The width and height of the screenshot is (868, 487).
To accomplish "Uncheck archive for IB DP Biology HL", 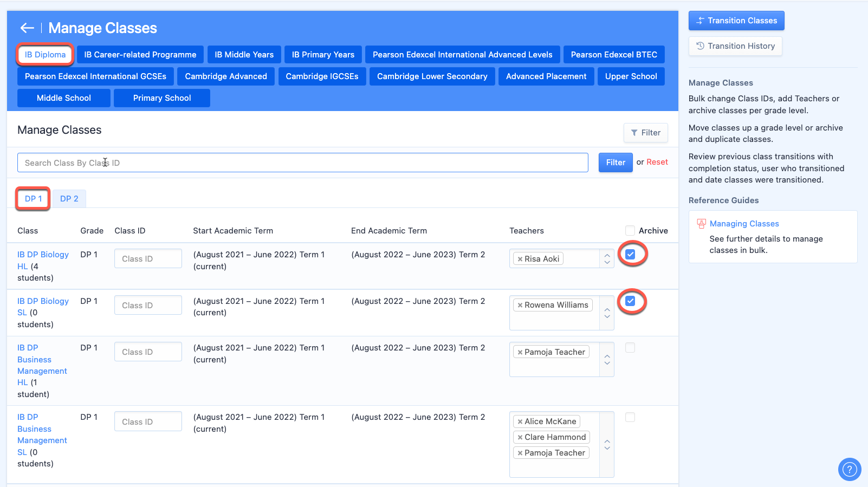I will pos(630,254).
